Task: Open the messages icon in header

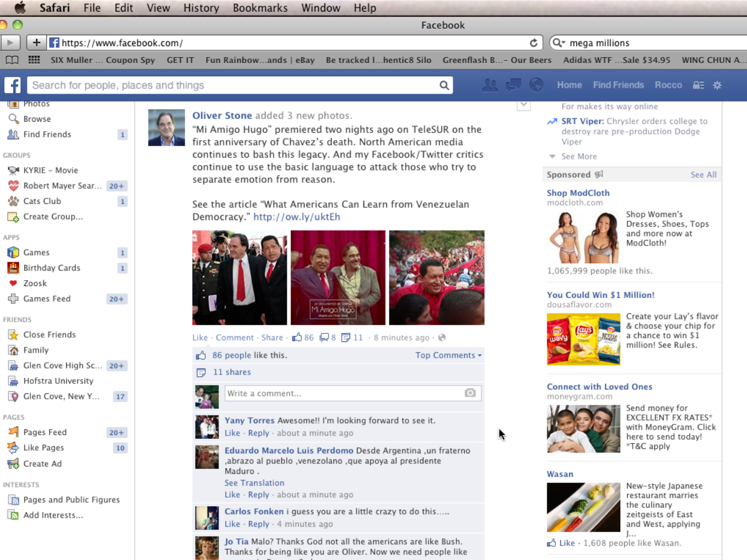Action: (513, 85)
